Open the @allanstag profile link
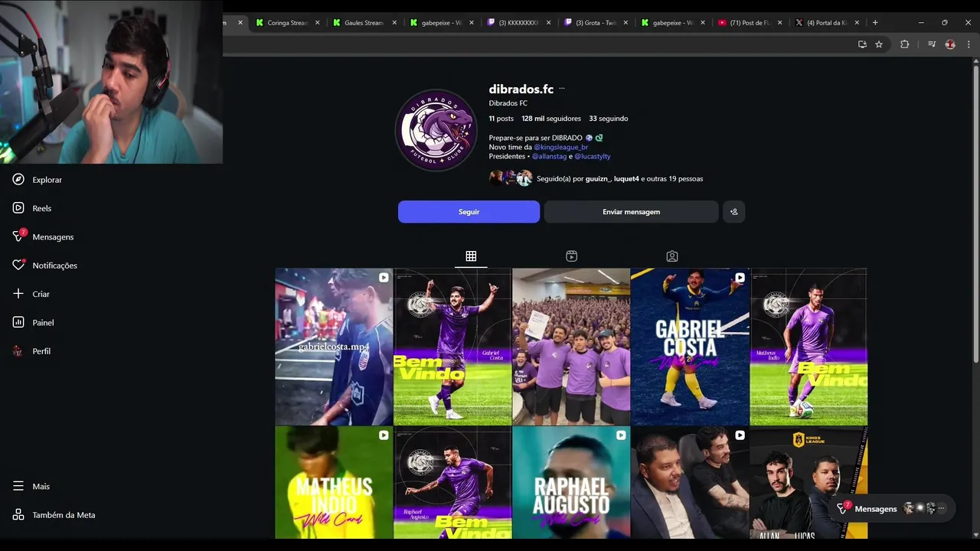 click(x=549, y=156)
